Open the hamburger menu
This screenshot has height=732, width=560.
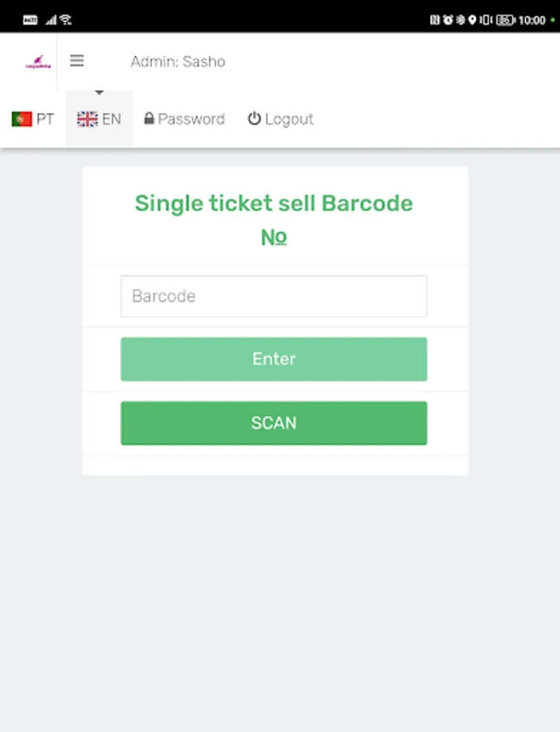(x=77, y=61)
